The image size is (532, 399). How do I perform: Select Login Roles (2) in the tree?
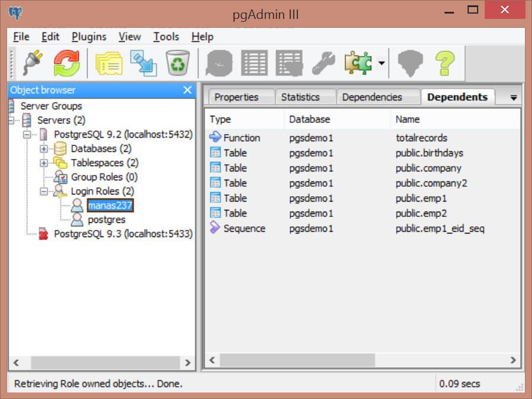pyautogui.click(x=102, y=192)
